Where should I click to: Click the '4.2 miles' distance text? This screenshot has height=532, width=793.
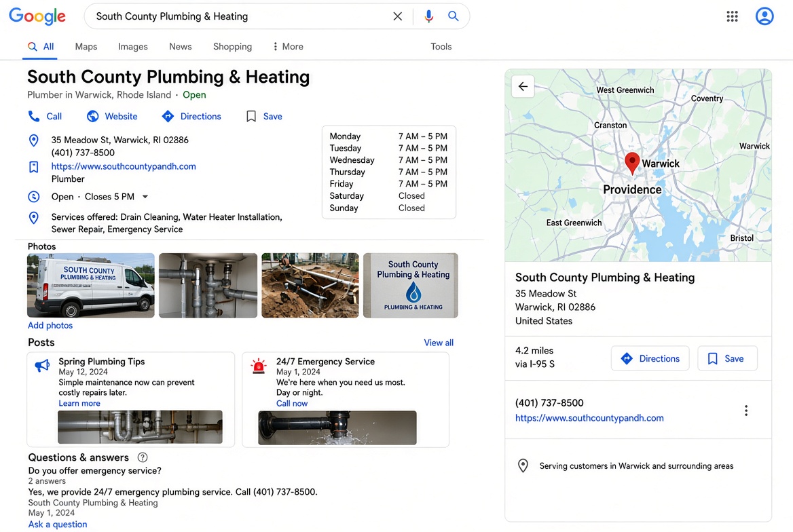(534, 350)
